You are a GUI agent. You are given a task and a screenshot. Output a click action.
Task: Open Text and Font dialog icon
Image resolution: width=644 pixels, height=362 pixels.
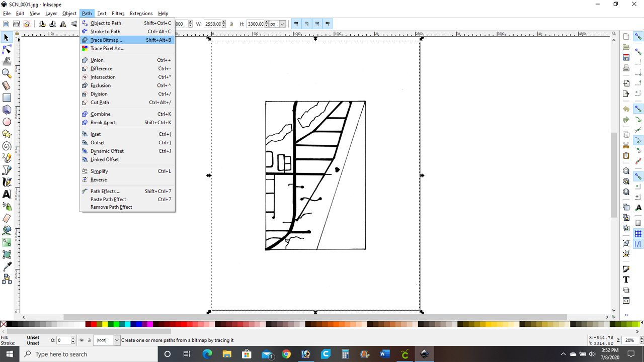click(626, 280)
